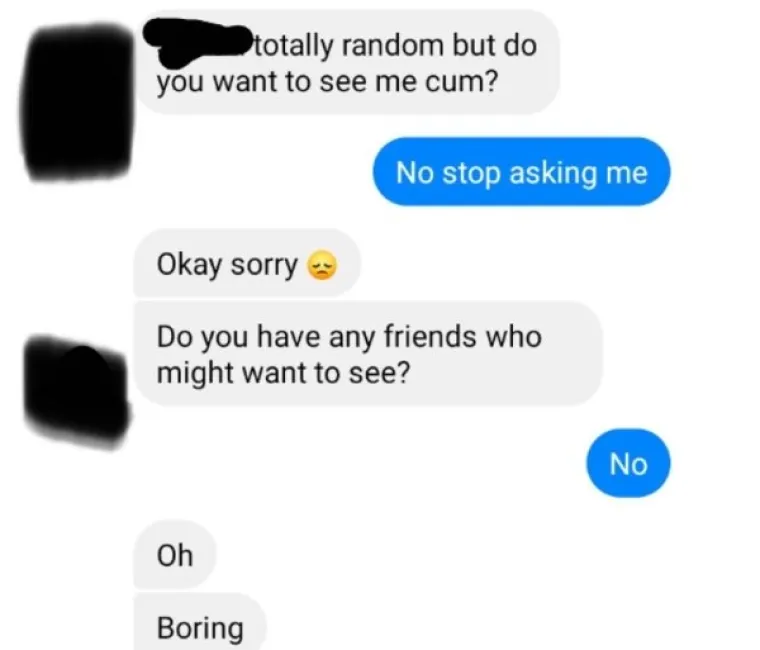Click the word 'sorry' in the grey bubble
760x650 pixels.
tap(264, 266)
